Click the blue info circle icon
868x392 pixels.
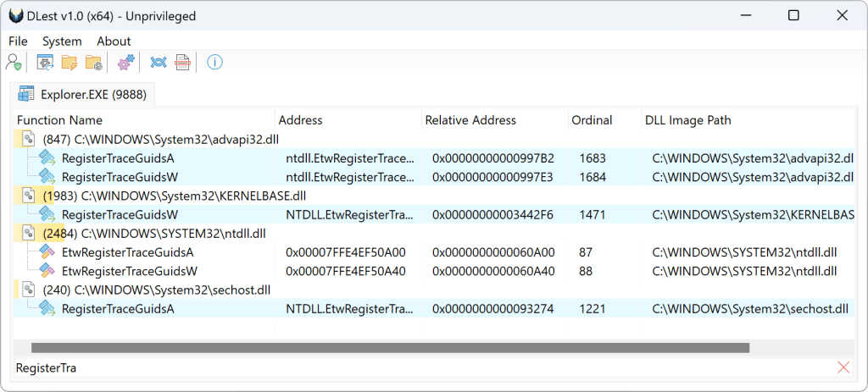(x=214, y=63)
